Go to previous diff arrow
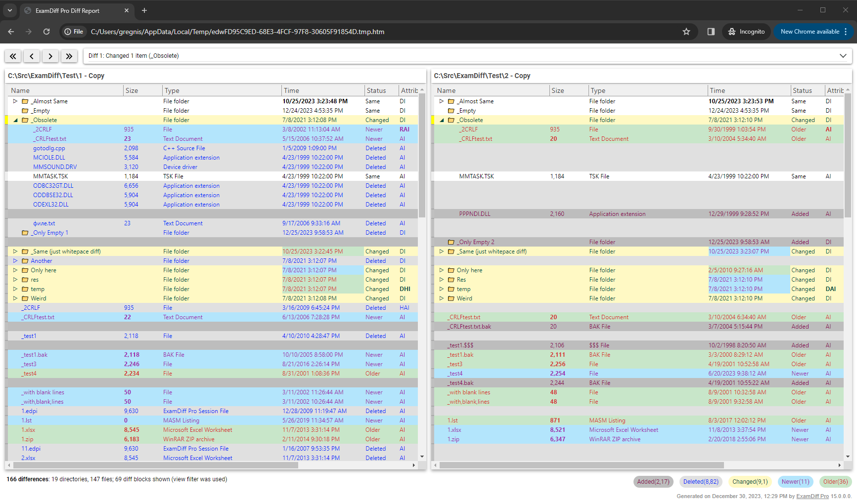 pyautogui.click(x=32, y=56)
